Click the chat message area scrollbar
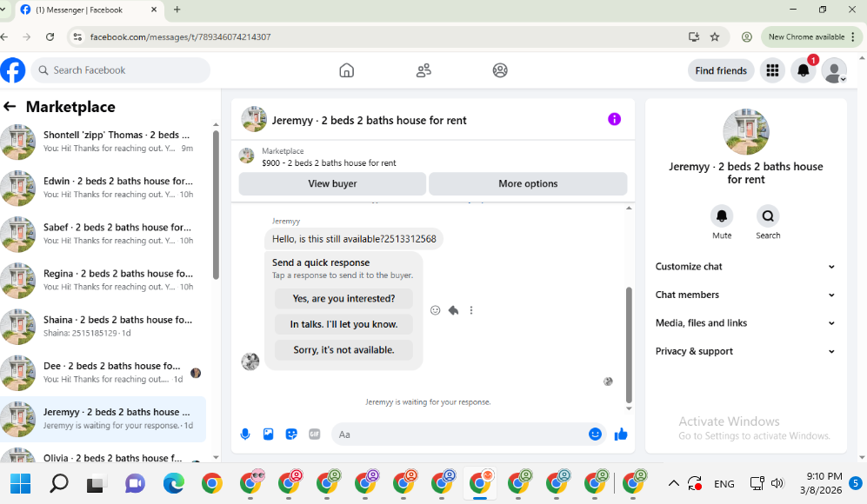 629,345
